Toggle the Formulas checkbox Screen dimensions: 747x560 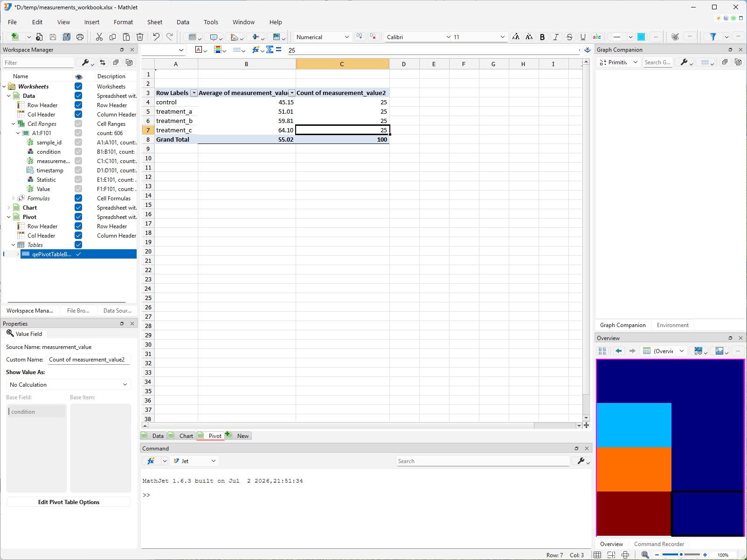pyautogui.click(x=78, y=198)
